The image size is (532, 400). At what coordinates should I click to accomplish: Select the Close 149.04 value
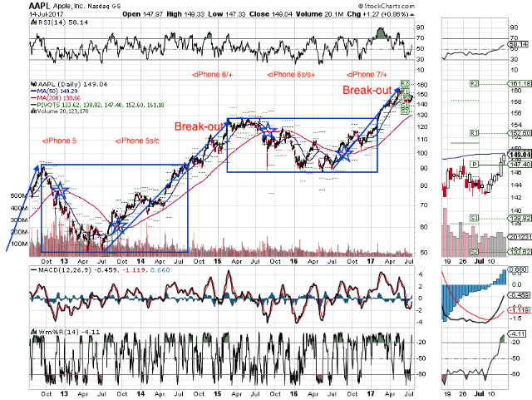pyautogui.click(x=271, y=14)
